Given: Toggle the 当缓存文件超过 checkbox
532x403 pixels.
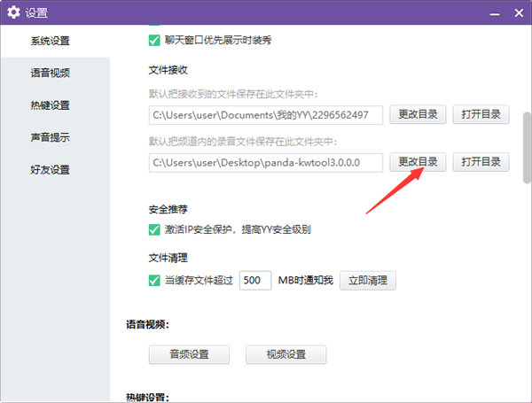Looking at the screenshot, I should point(154,281).
